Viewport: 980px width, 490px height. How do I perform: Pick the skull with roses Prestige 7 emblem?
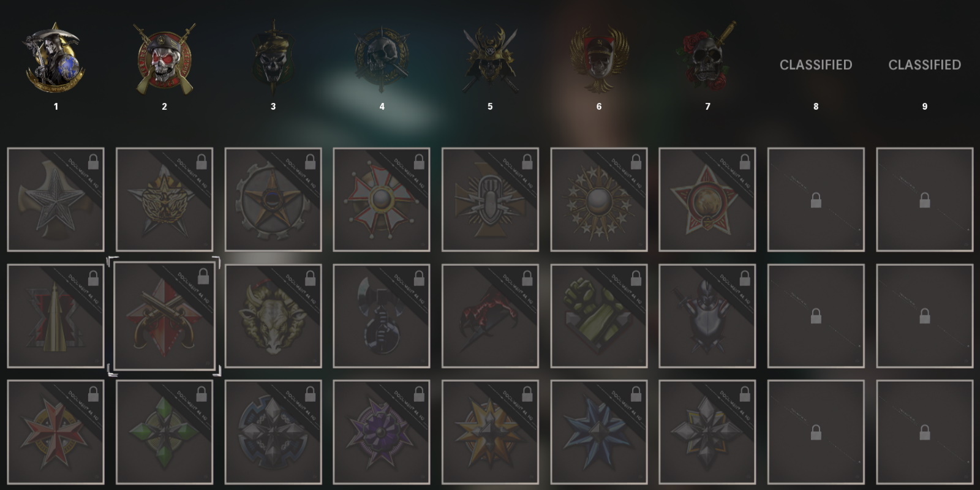point(707,56)
